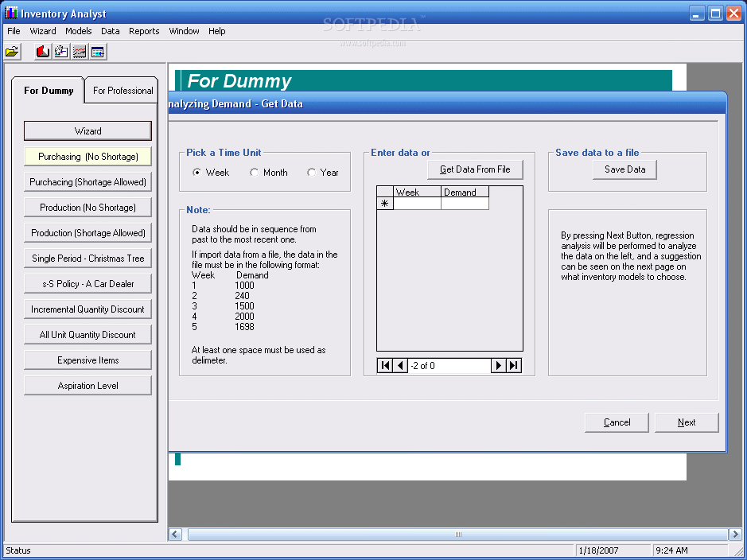Click the Inventory Analyst title bar icon
Viewport: 747px width, 560px height.
(x=11, y=13)
